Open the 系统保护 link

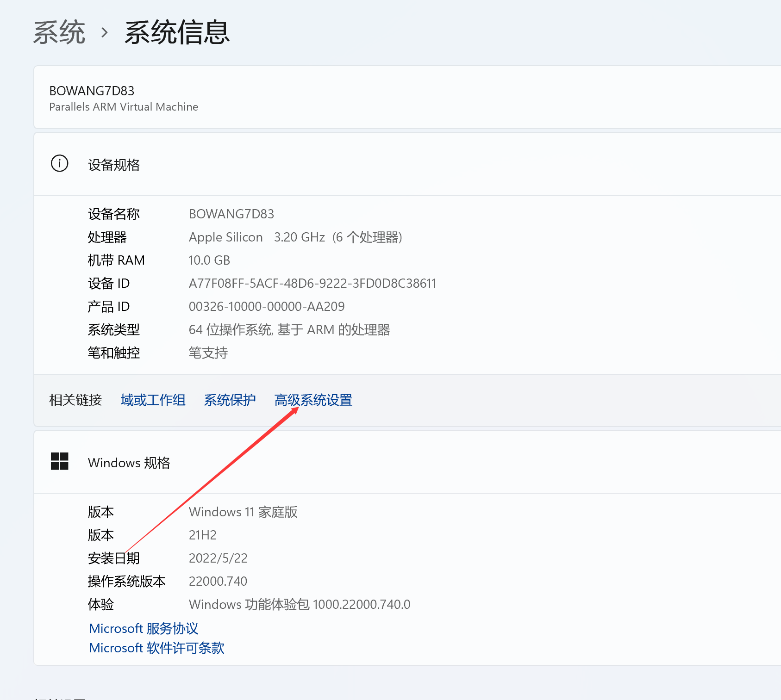[x=230, y=400]
